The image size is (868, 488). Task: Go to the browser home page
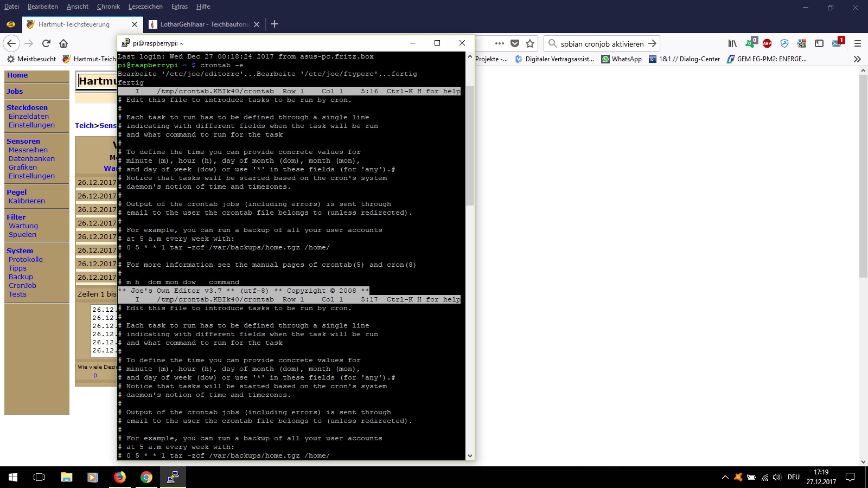63,43
